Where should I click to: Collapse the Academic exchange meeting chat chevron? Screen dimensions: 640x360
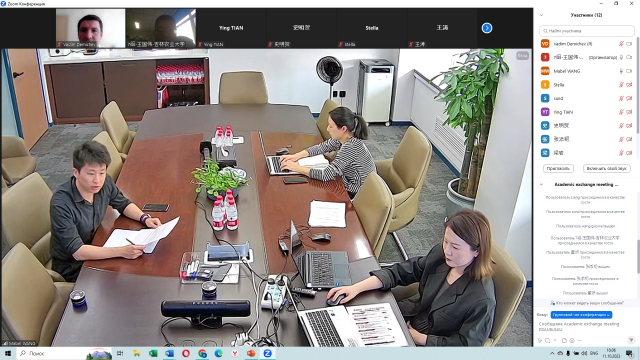click(x=542, y=184)
